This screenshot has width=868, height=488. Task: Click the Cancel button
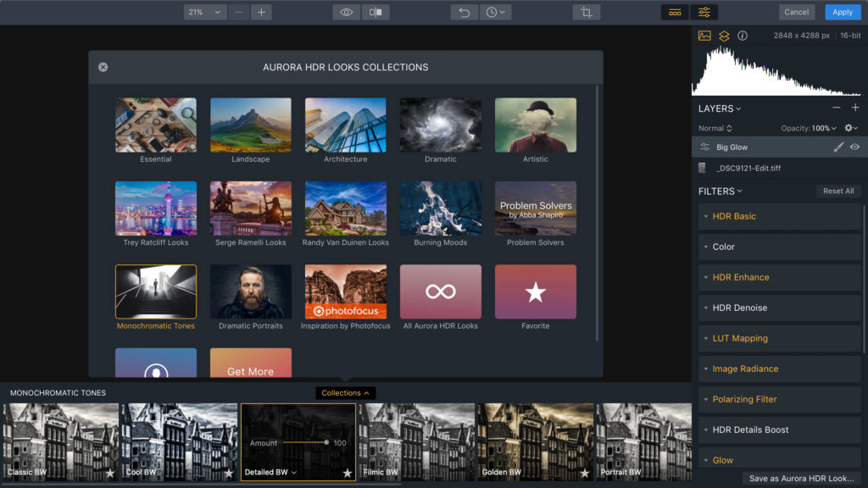[x=796, y=12]
